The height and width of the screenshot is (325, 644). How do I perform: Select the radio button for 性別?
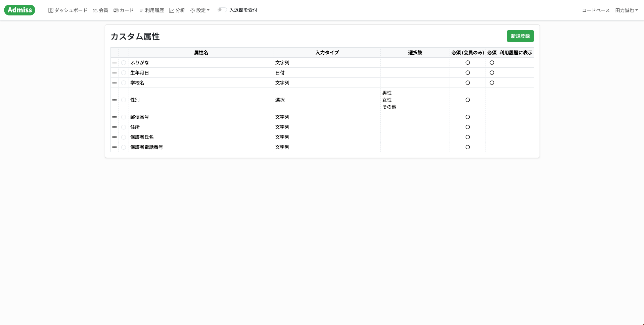(x=124, y=100)
